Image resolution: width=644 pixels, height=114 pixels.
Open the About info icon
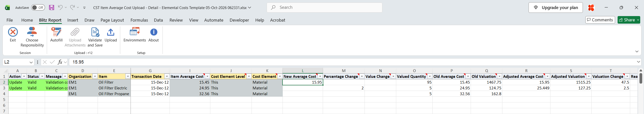(x=154, y=32)
